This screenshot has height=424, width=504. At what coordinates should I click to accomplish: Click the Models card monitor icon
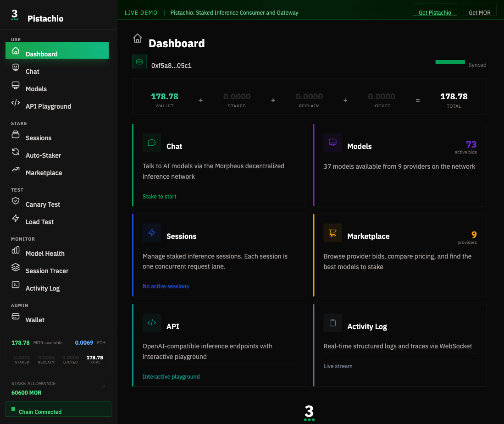coord(332,143)
